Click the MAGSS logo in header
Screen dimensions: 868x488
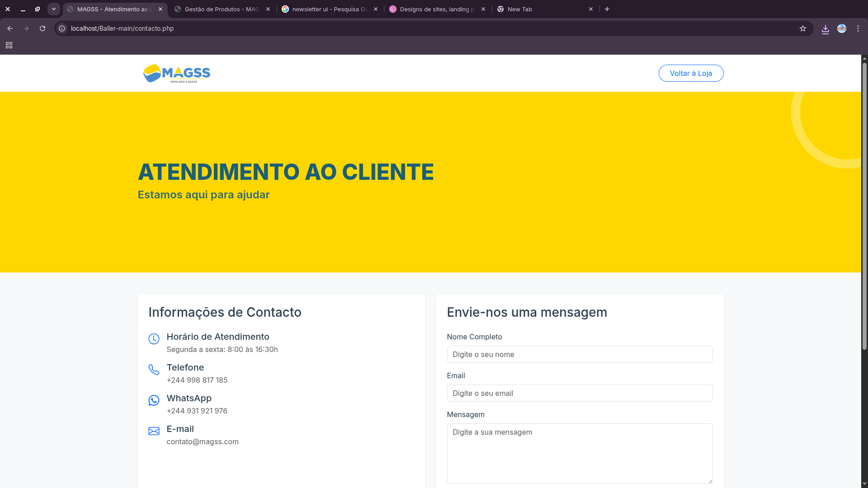(x=177, y=73)
